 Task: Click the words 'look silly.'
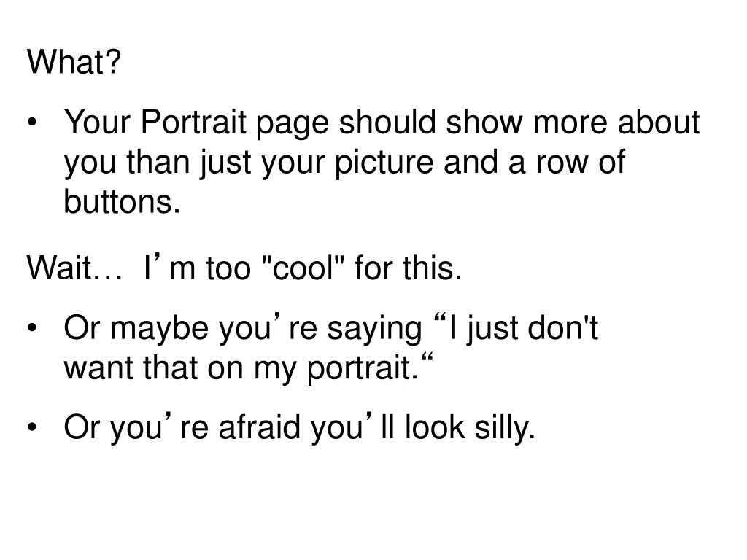click(470, 427)
